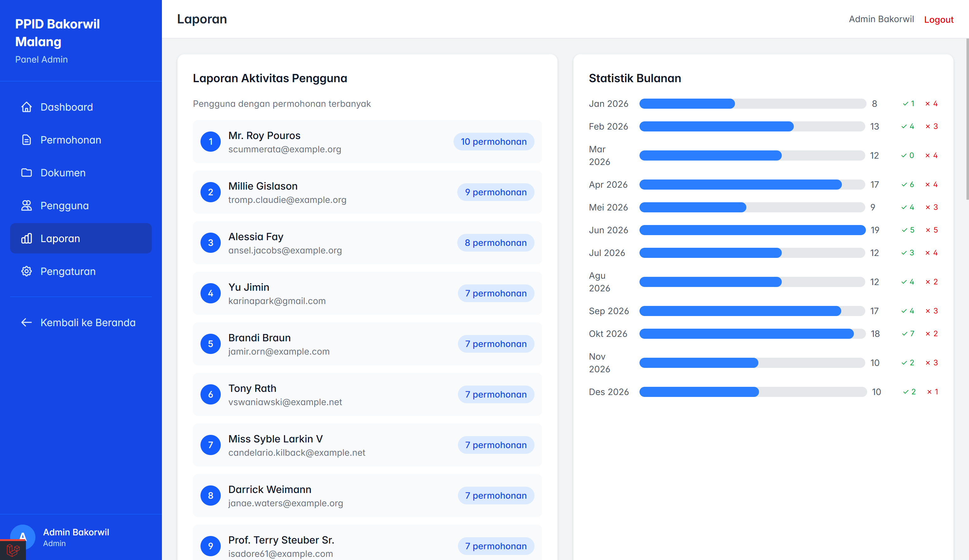Click the red Logout link
The height and width of the screenshot is (560, 969).
tap(939, 19)
